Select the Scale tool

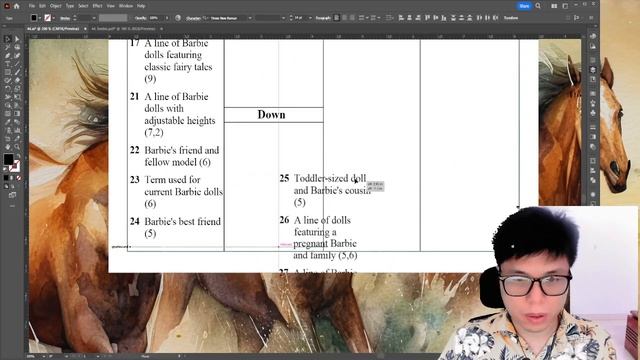(x=17, y=89)
